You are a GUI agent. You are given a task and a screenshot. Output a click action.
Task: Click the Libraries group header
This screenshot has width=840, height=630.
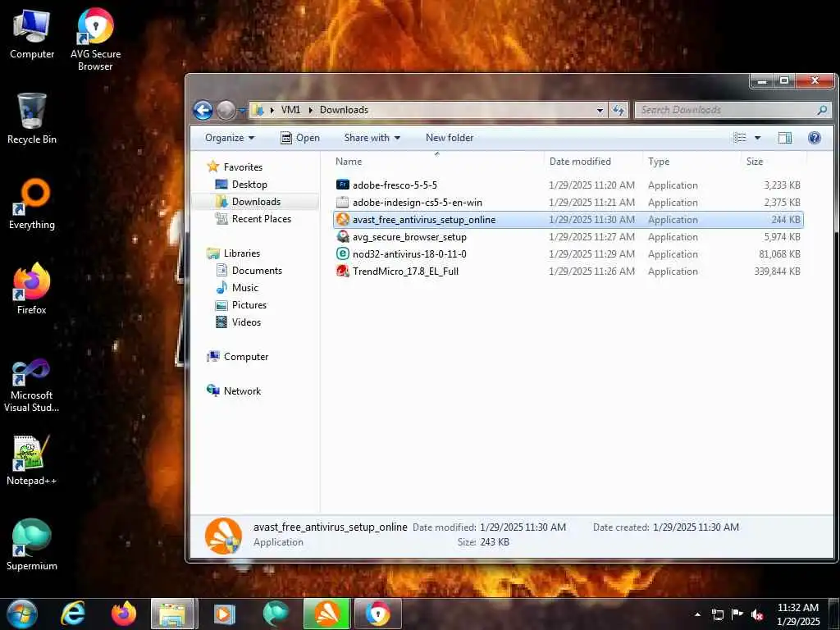[x=242, y=253]
